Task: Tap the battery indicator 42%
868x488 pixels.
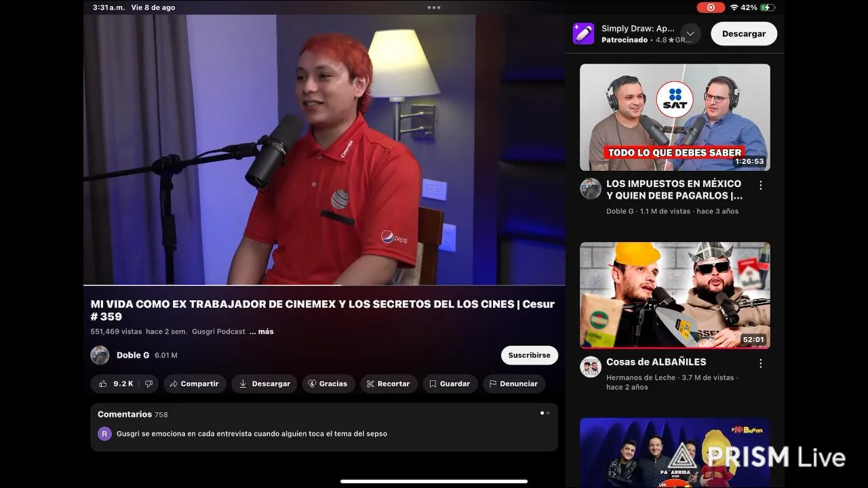Action: point(758,7)
